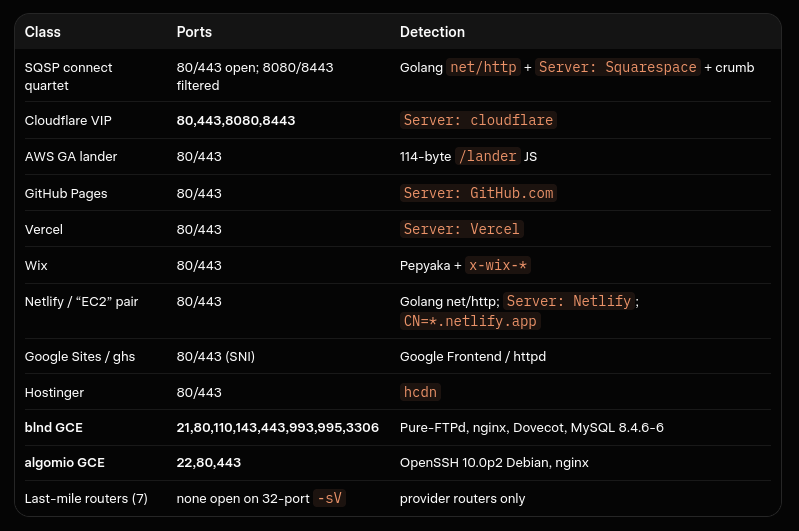This screenshot has height=531, width=799.
Task: Click '80/443 open; 8080/8443 filtered' ports cell
Action: (x=255, y=76)
